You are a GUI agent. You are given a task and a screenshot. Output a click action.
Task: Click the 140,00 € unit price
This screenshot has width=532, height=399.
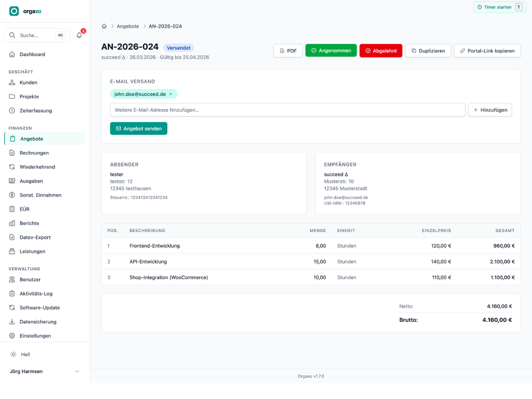441,262
